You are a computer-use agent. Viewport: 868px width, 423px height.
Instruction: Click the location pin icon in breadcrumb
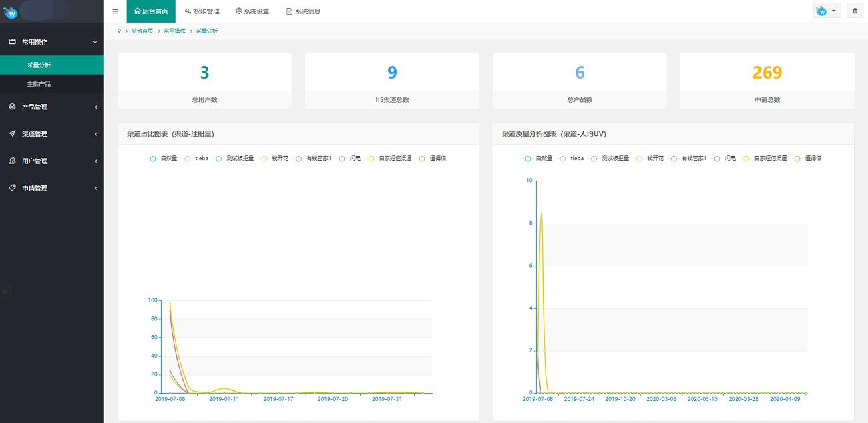point(119,31)
